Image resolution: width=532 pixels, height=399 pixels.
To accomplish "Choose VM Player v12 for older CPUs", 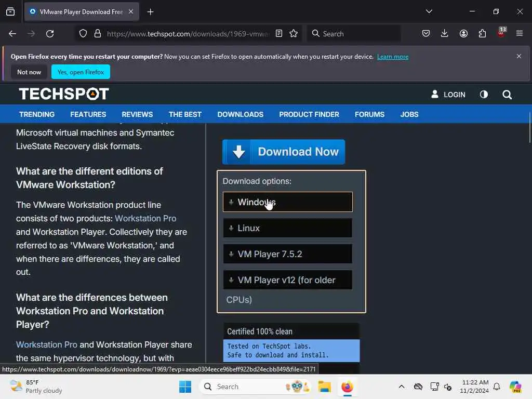I will point(288,280).
